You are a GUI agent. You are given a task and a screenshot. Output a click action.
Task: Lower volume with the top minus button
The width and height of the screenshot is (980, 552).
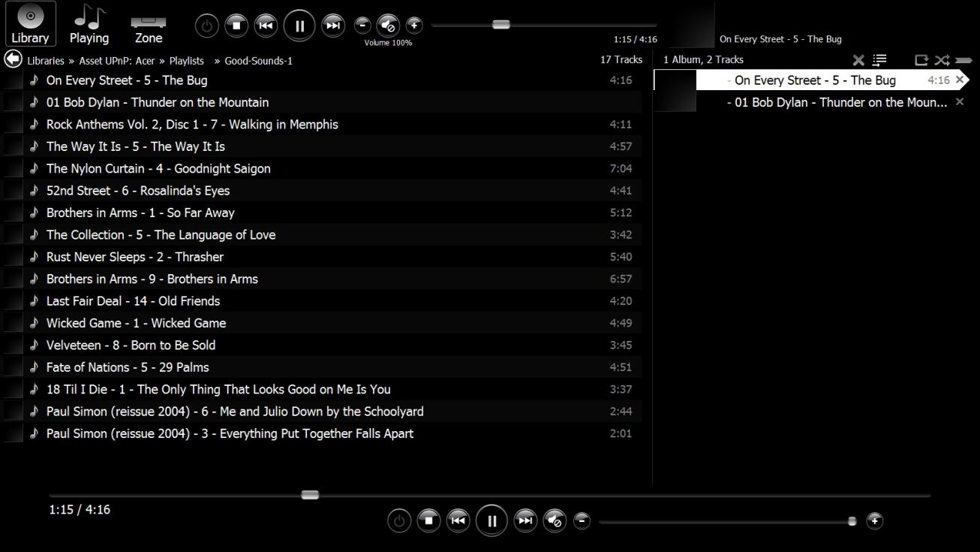coord(362,25)
